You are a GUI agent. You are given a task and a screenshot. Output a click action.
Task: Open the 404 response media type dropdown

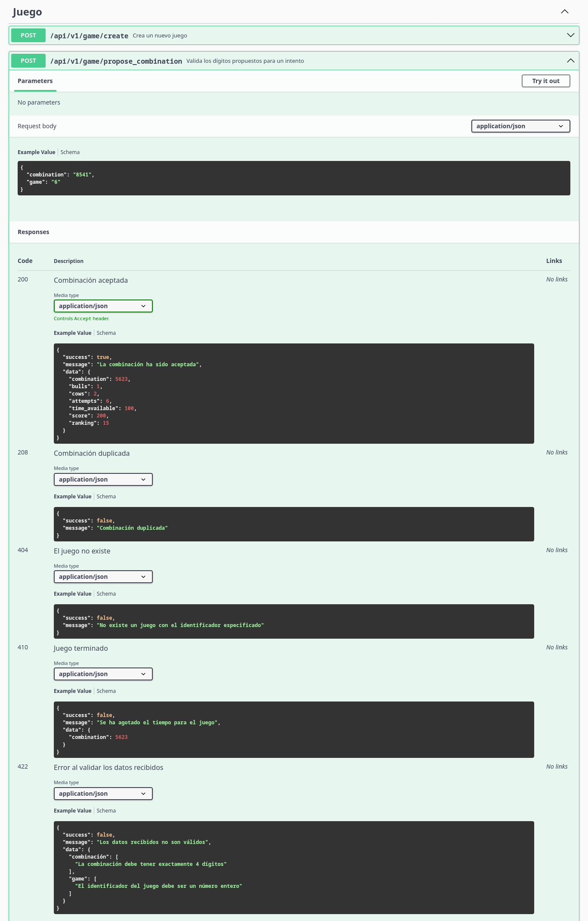point(103,577)
